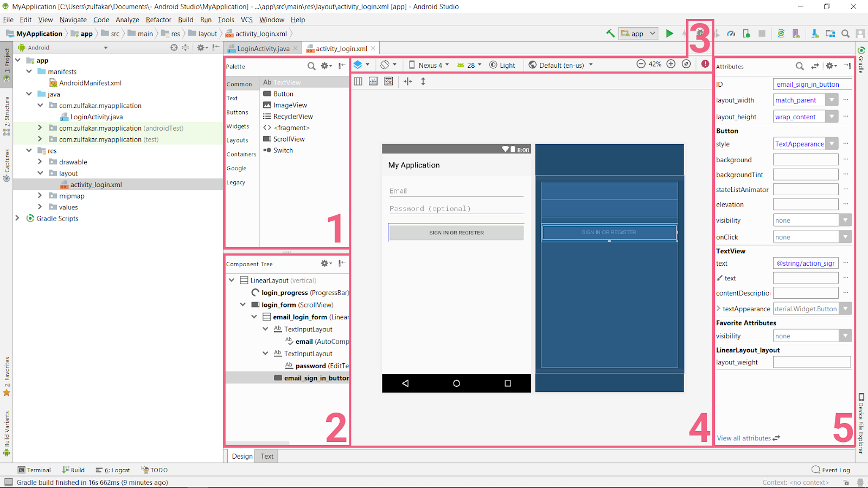
Task: Open the AVD Manager icon
Action: tap(796, 34)
